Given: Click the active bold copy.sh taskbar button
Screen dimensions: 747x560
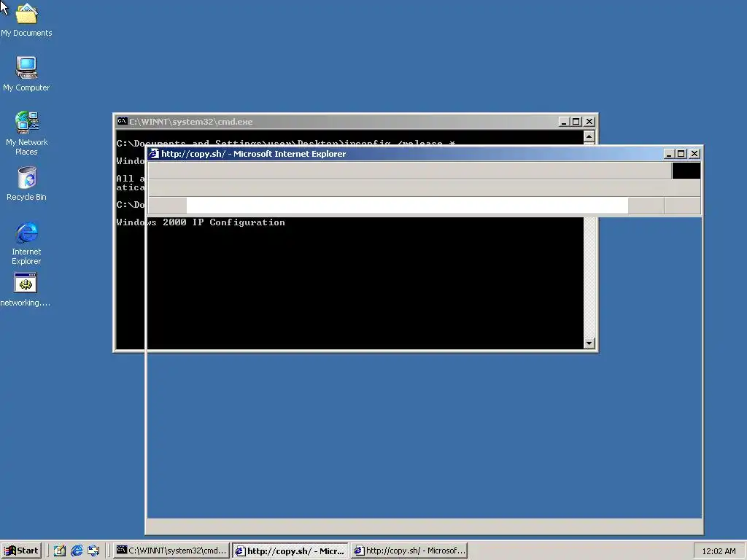Looking at the screenshot, I should click(290, 551).
